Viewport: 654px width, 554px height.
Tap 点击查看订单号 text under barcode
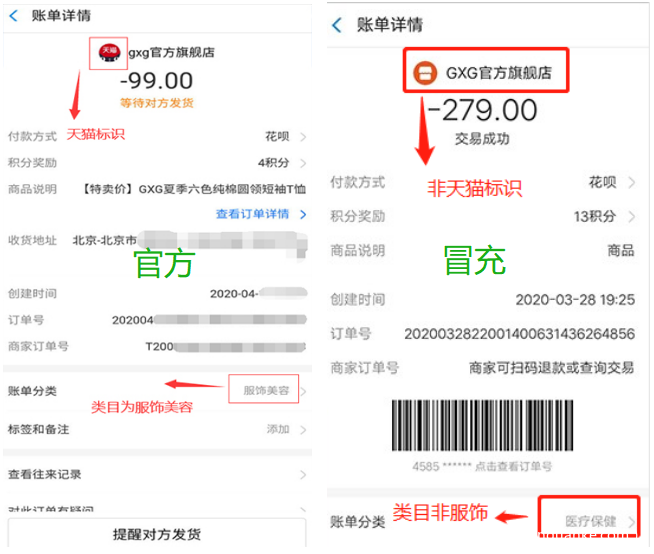pos(513,466)
